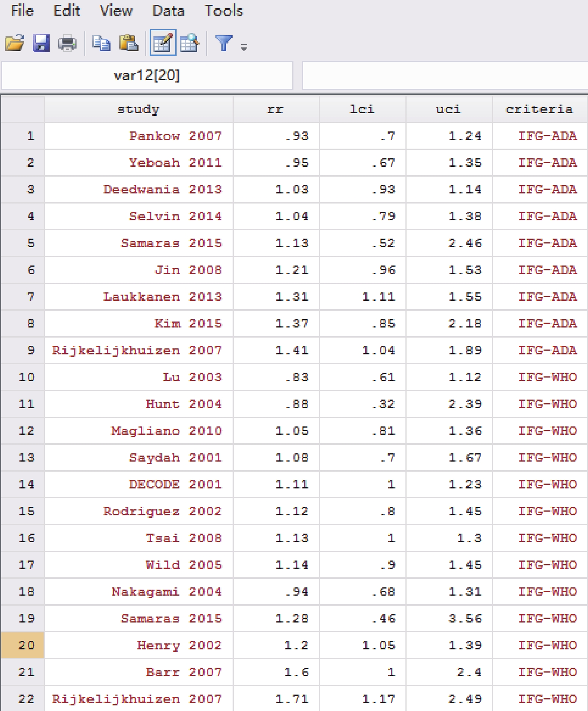Screen dimensions: 588x711
Task: Click the Filter observations funnel icon
Action: [x=224, y=43]
